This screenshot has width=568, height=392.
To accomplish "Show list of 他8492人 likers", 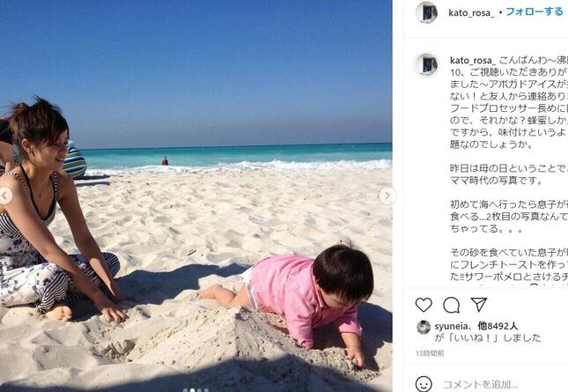I will 498,326.
